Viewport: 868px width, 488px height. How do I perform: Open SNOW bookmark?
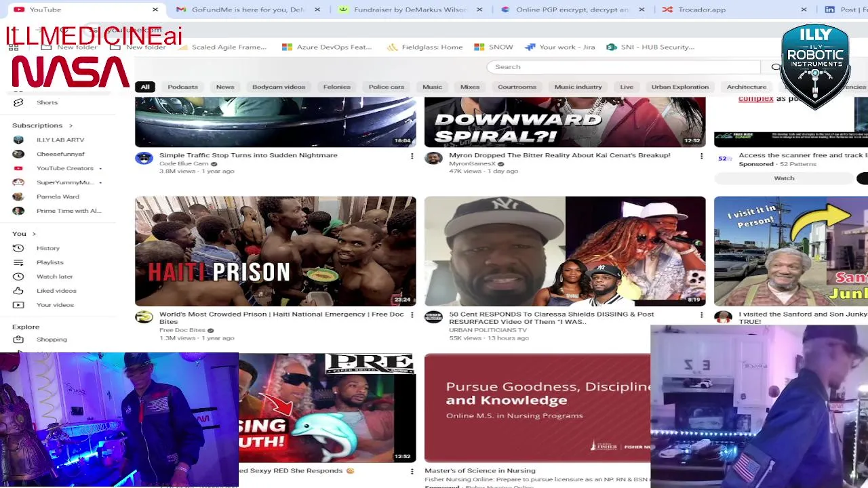(x=494, y=47)
